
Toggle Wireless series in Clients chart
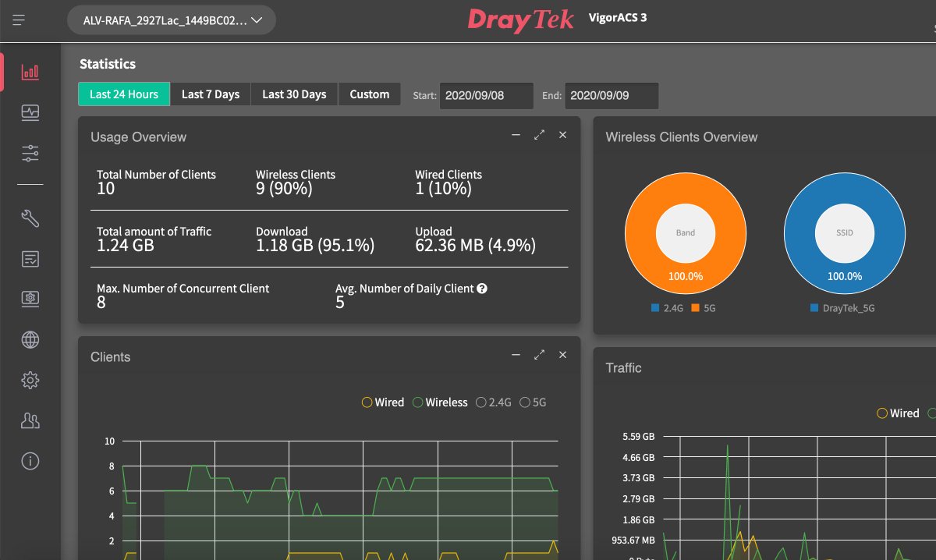click(440, 402)
